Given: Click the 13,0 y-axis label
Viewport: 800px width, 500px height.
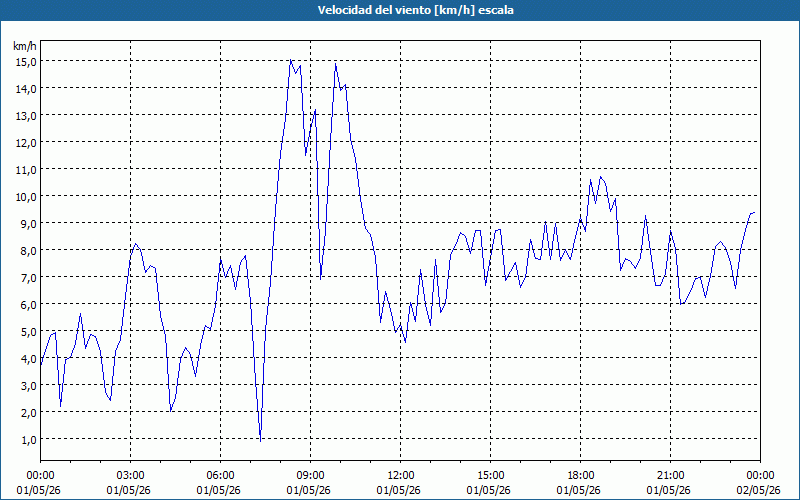Looking at the screenshot, I should 26,116.
